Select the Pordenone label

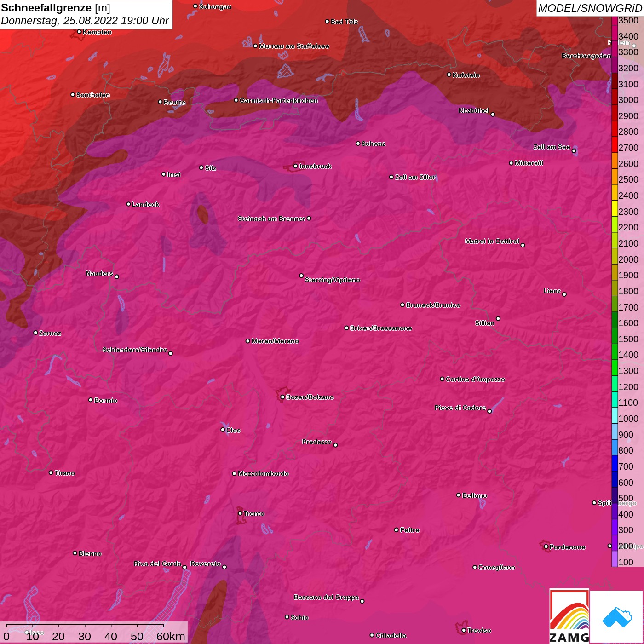567,547
